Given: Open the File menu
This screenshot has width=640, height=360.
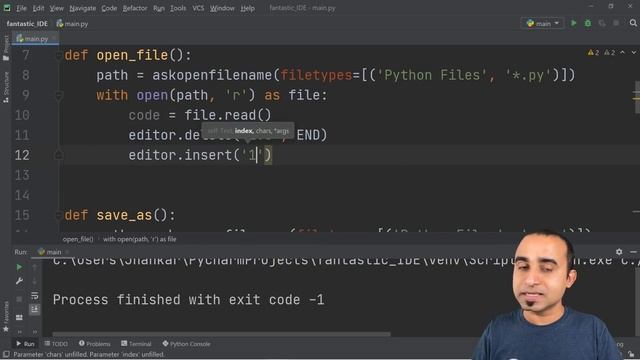Looking at the screenshot, I should pos(21,8).
